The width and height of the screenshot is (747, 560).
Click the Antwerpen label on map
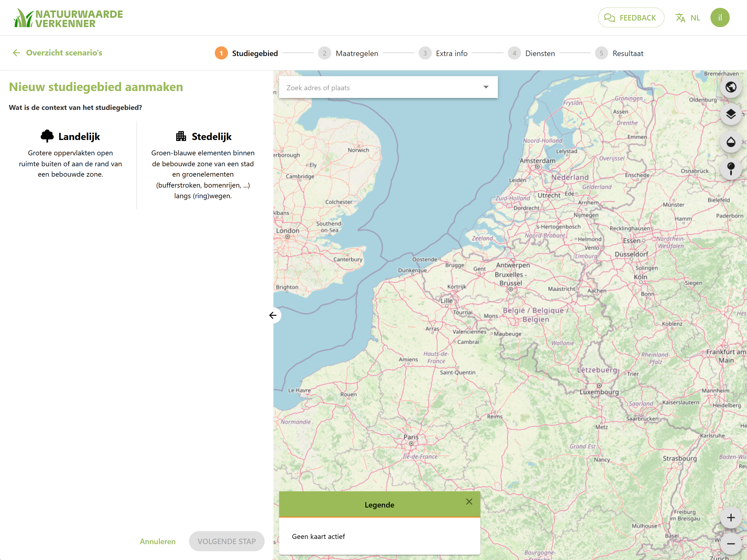pos(513,265)
